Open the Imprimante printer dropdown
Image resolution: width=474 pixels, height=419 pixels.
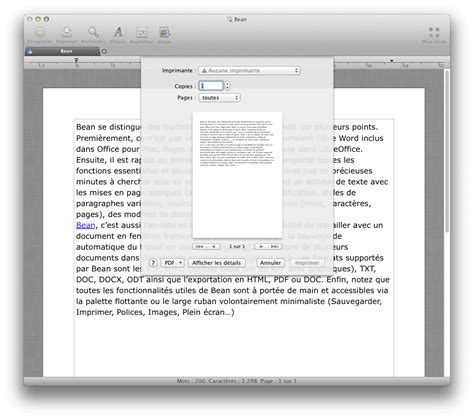pyautogui.click(x=249, y=71)
